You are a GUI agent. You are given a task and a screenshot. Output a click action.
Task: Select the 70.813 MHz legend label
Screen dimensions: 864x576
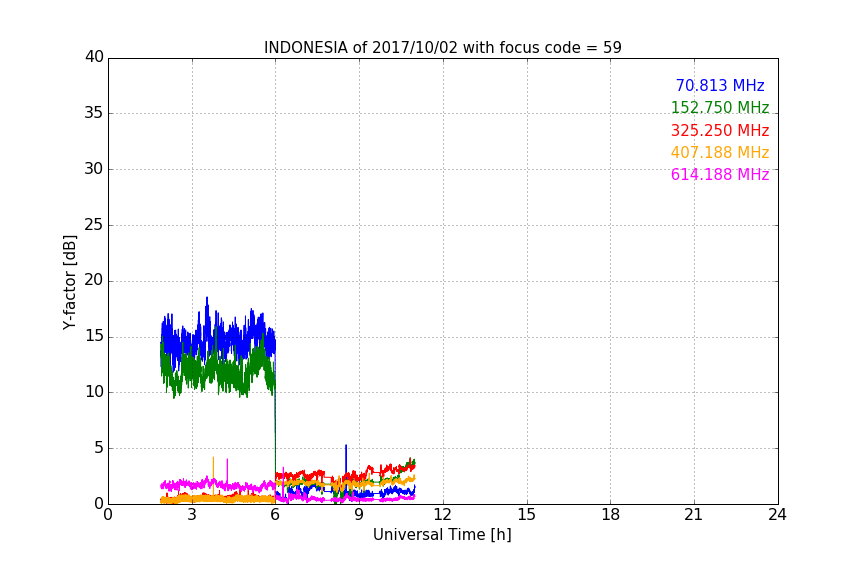point(720,85)
